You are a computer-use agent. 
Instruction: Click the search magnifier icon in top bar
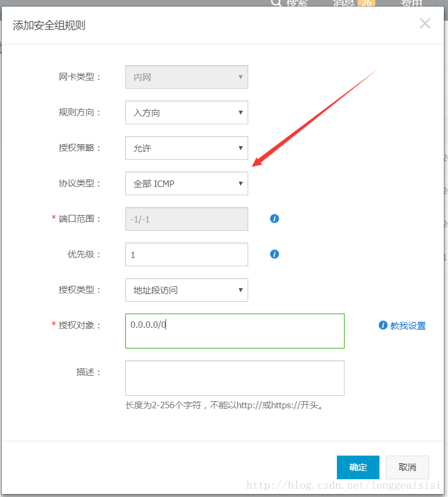(275, 2)
